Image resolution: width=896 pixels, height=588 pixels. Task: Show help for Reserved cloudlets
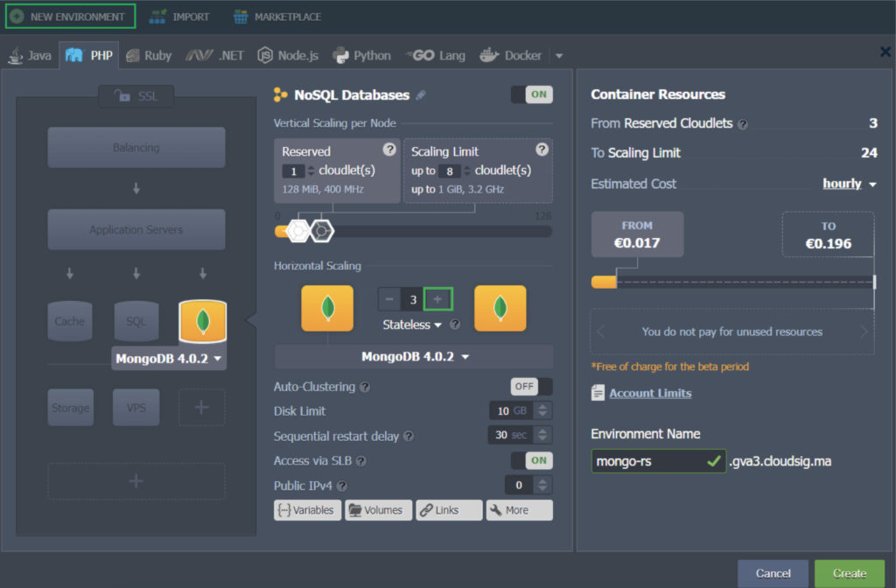pos(389,149)
